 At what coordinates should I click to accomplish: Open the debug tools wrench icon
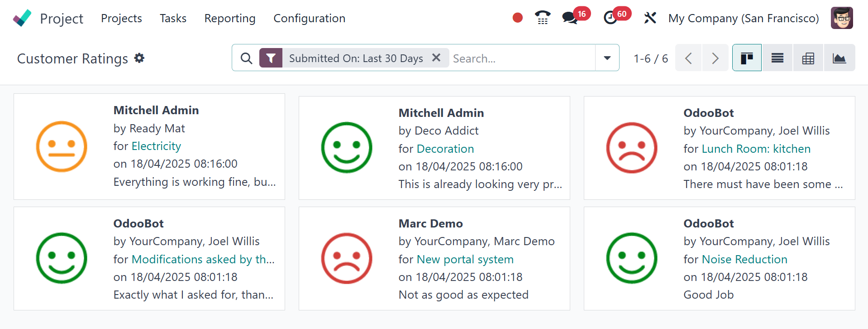[x=650, y=18]
